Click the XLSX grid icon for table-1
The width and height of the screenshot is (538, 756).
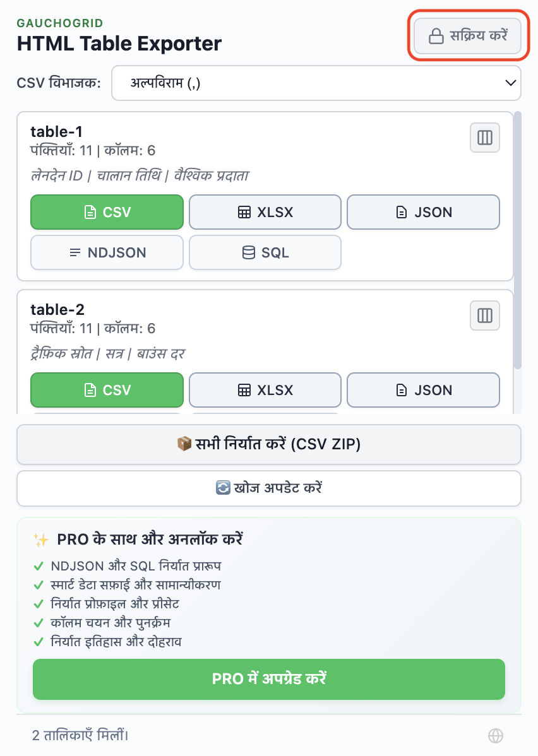244,212
